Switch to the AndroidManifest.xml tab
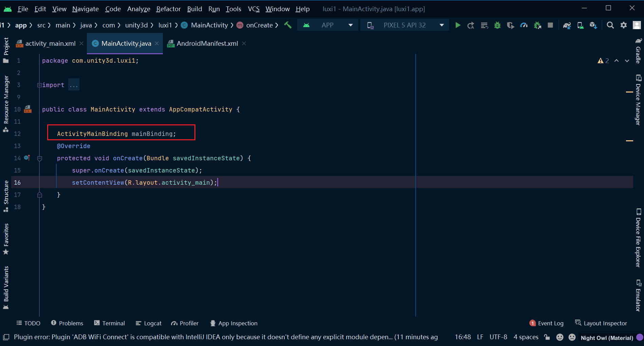Screen dimensions: 644x346 207,43
